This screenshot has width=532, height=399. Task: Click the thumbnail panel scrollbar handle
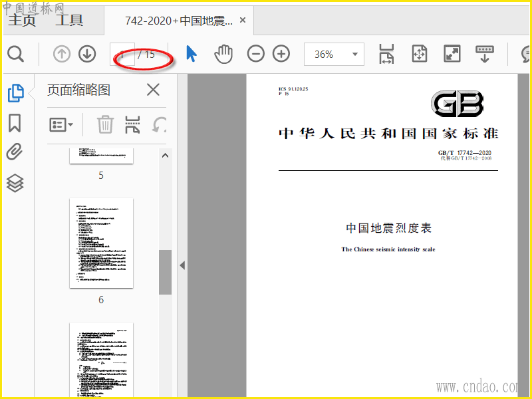[x=165, y=272]
